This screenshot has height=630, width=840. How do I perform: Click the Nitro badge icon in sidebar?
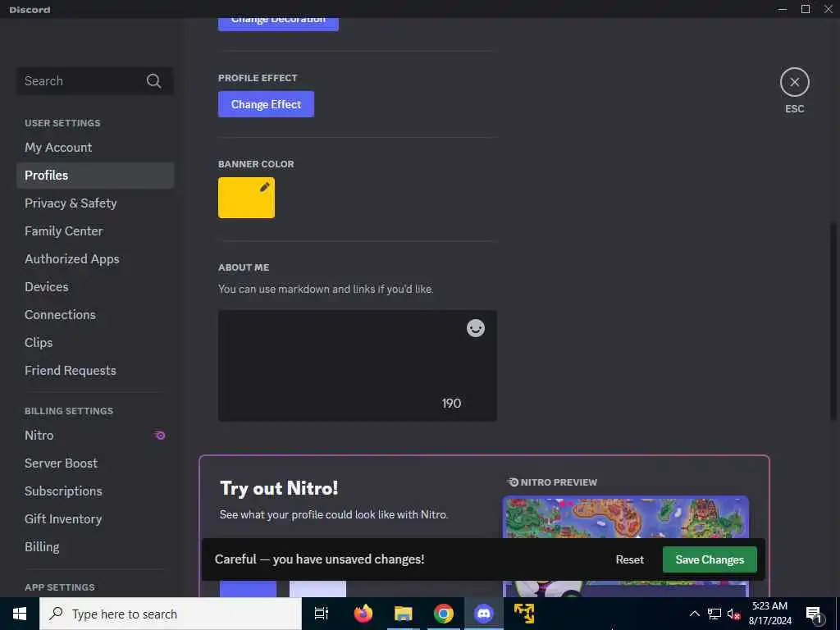click(160, 435)
